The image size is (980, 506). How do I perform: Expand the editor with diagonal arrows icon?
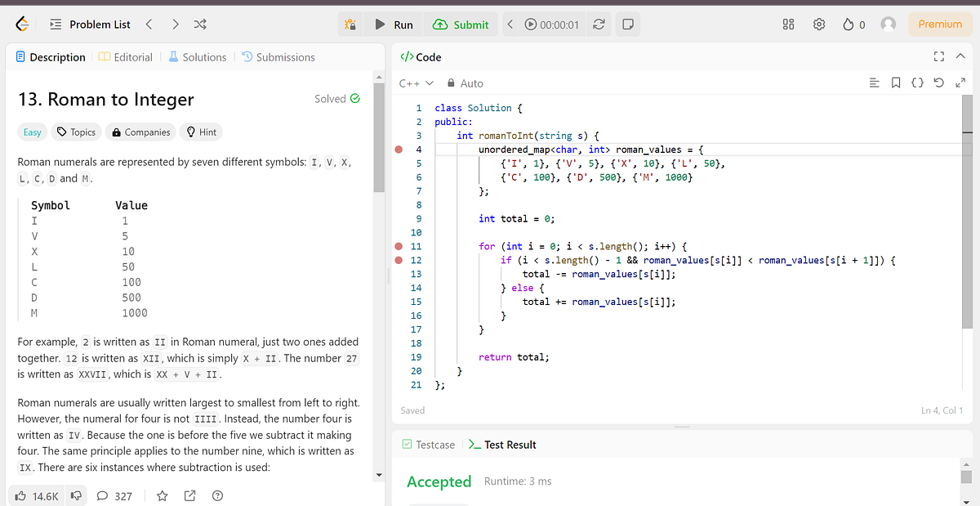pyautogui.click(x=960, y=83)
